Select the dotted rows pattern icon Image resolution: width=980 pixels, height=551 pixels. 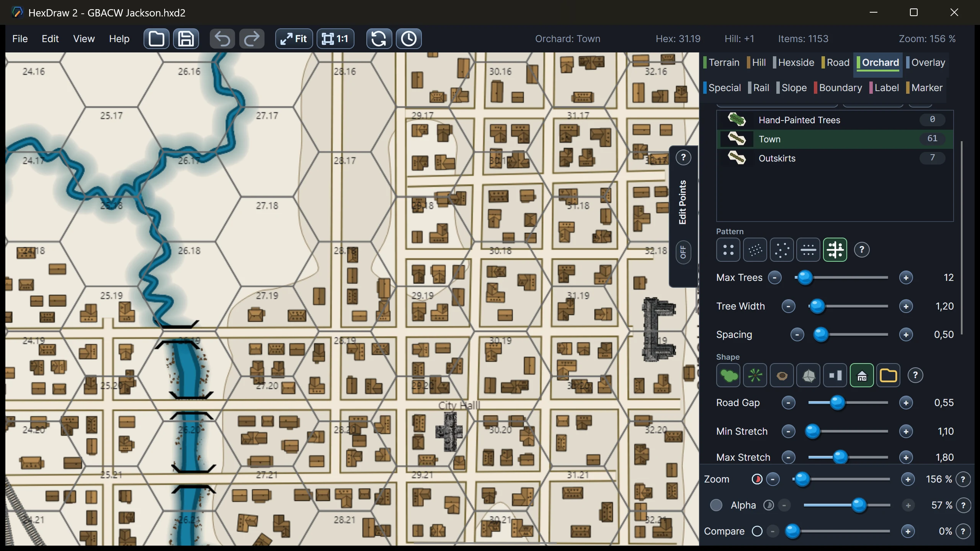(x=808, y=250)
